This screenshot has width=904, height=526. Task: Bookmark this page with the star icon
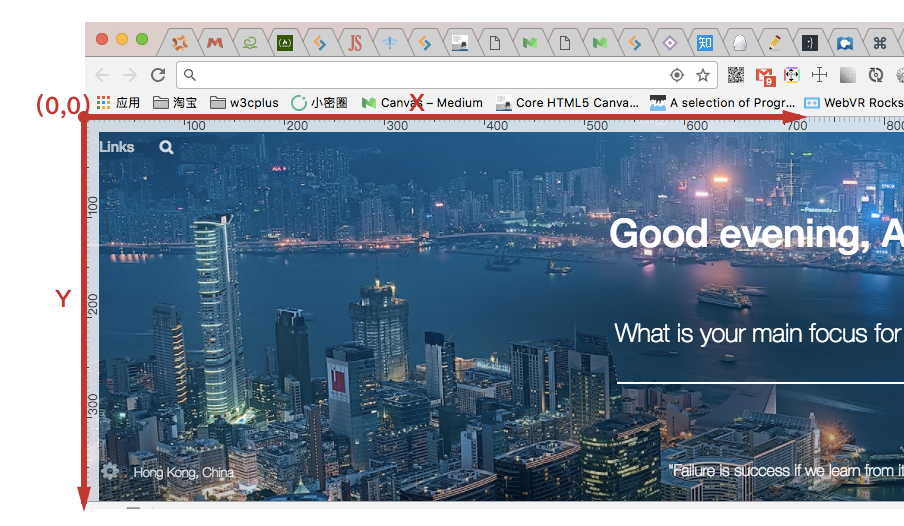[703, 75]
